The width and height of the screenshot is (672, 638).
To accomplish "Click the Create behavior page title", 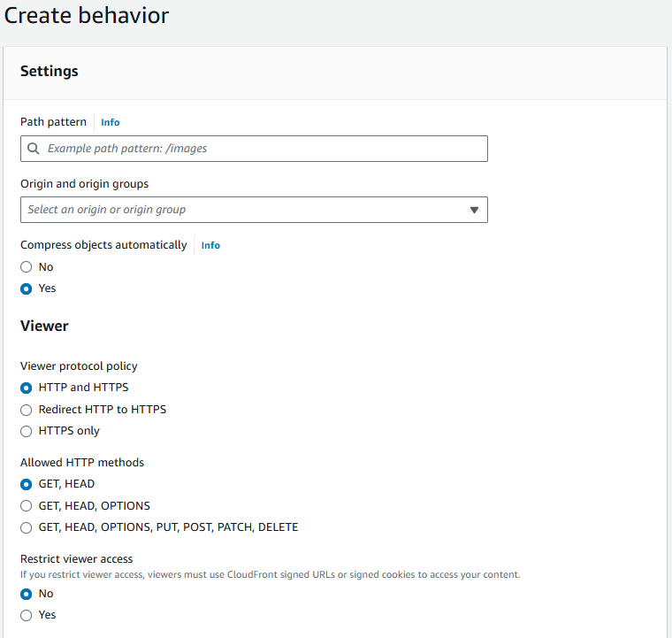I will tap(87, 15).
